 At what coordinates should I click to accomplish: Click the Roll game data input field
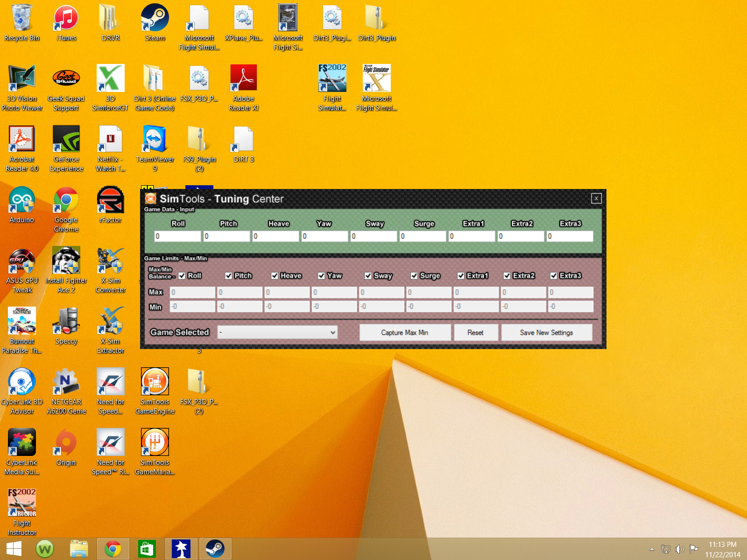177,236
